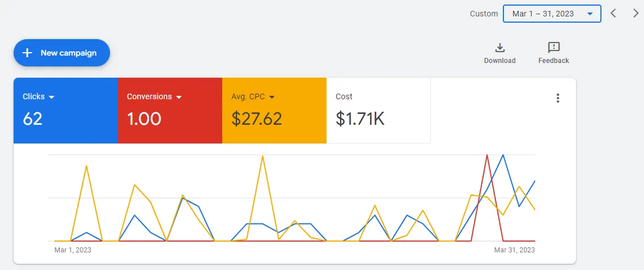Viewport: 644px width, 270px height.
Task: Open the three-dot overflow menu on scorecard
Action: (x=557, y=98)
